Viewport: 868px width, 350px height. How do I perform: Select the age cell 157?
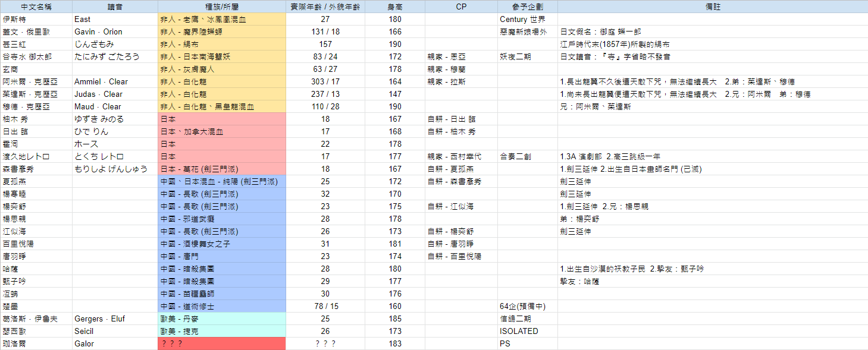click(325, 45)
